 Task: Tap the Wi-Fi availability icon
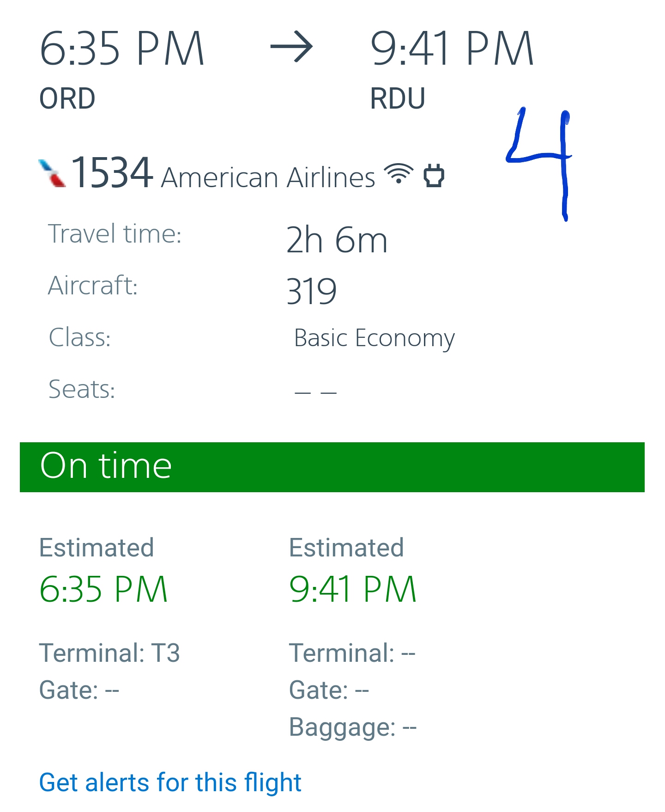[x=399, y=175]
